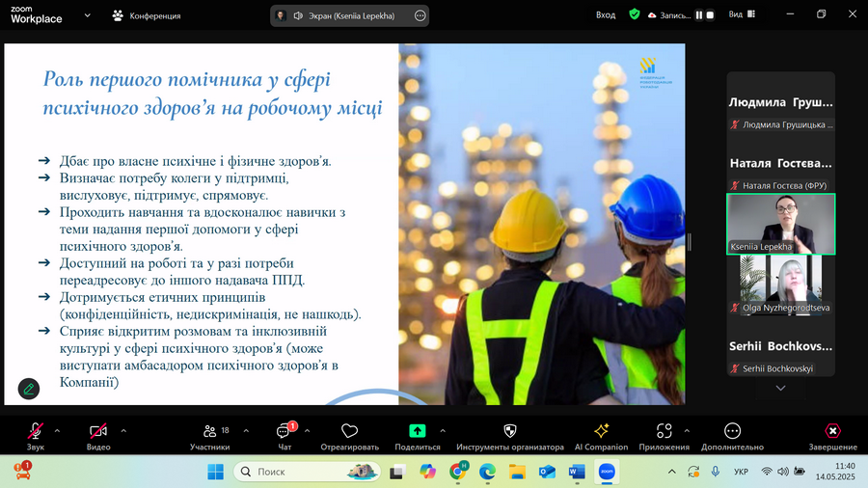Open the Участники participants panel

[x=209, y=432]
